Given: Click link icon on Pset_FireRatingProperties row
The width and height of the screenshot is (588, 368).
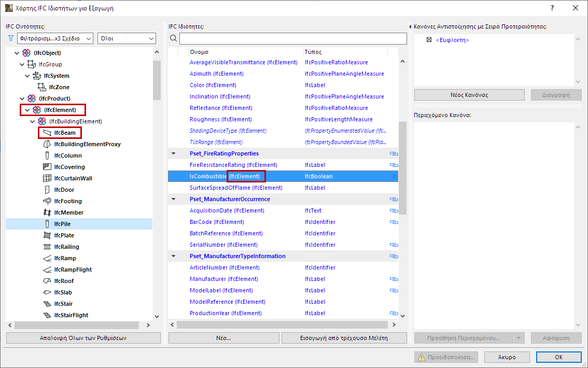Looking at the screenshot, I should [x=394, y=153].
